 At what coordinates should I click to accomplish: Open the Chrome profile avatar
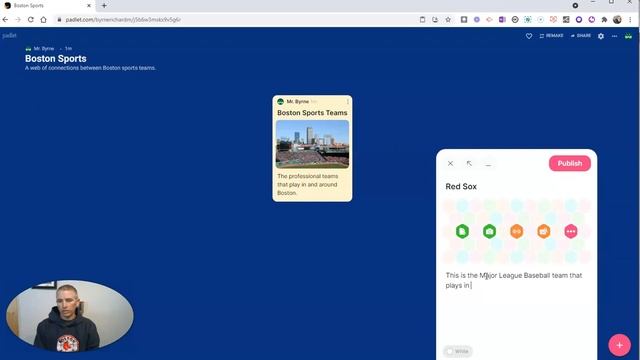(x=617, y=19)
